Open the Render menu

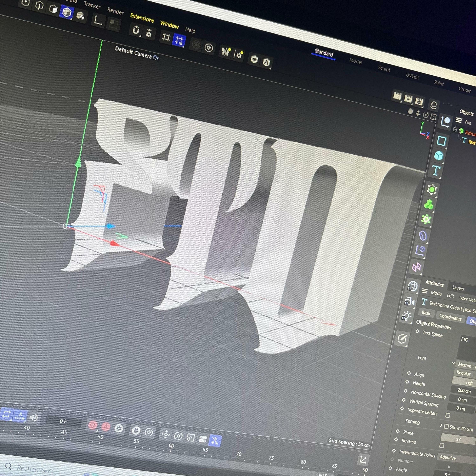115,11
